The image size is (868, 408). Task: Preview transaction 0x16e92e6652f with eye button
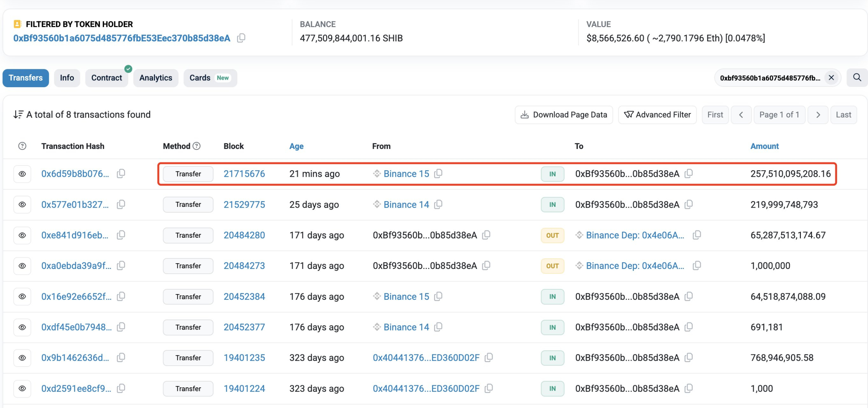tap(22, 296)
